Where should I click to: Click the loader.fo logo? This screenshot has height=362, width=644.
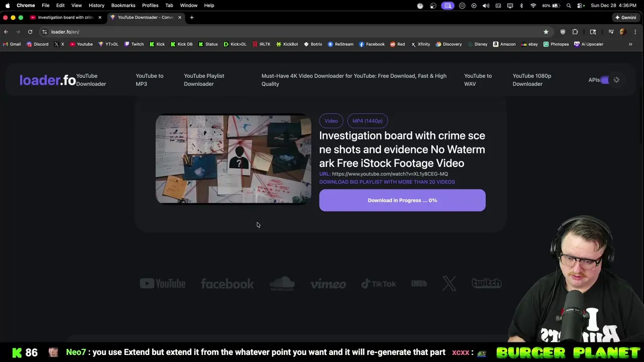(47, 80)
